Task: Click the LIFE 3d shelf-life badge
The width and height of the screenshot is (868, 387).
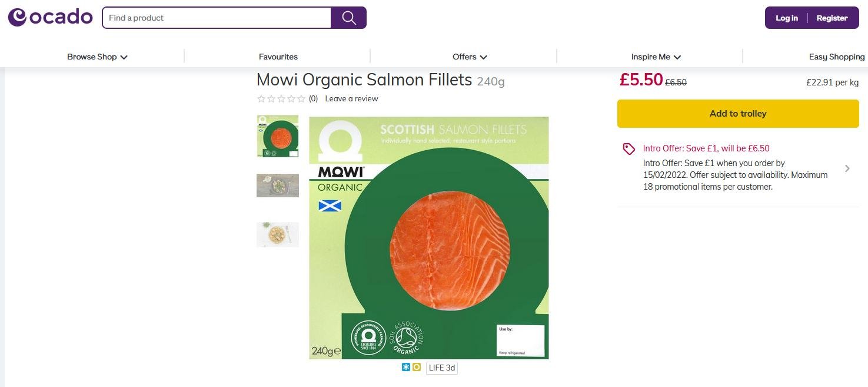Action: pos(441,368)
